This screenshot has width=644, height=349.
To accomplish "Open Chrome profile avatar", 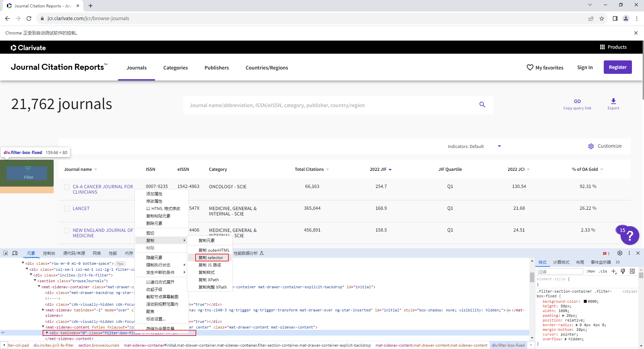I will 626,18.
